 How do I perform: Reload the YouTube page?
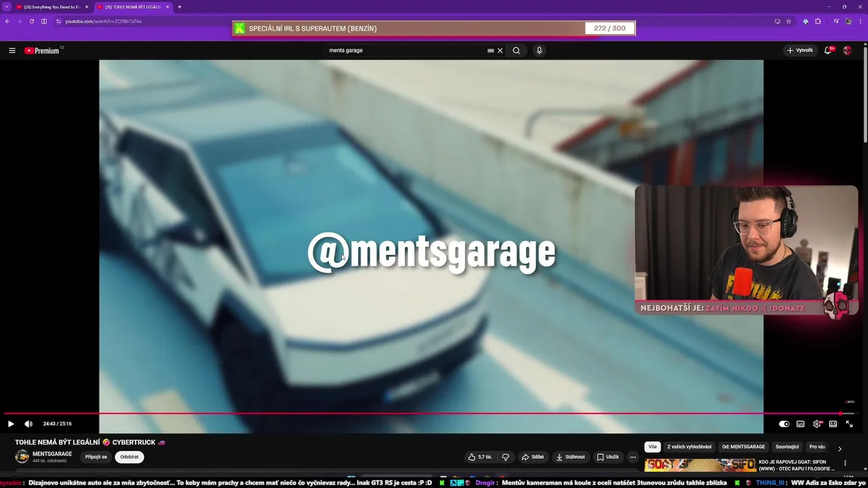[x=32, y=21]
